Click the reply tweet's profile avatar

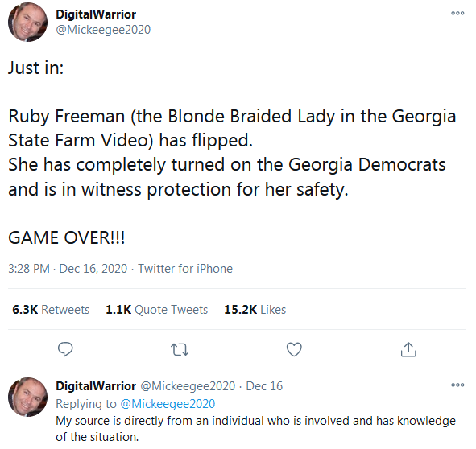[x=27, y=397]
